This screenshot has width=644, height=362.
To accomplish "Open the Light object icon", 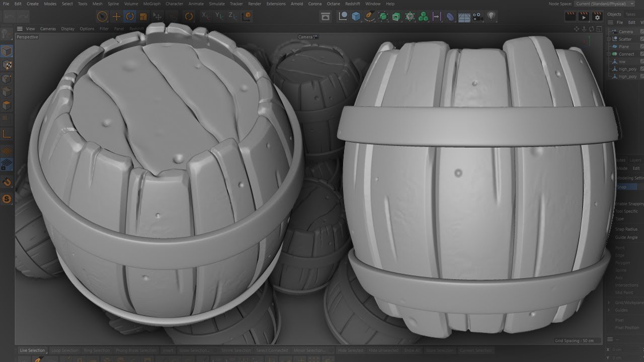I will click(x=492, y=17).
